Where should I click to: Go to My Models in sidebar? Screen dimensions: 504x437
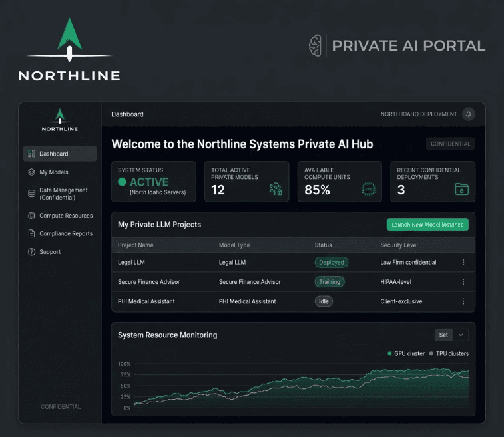pyautogui.click(x=53, y=172)
